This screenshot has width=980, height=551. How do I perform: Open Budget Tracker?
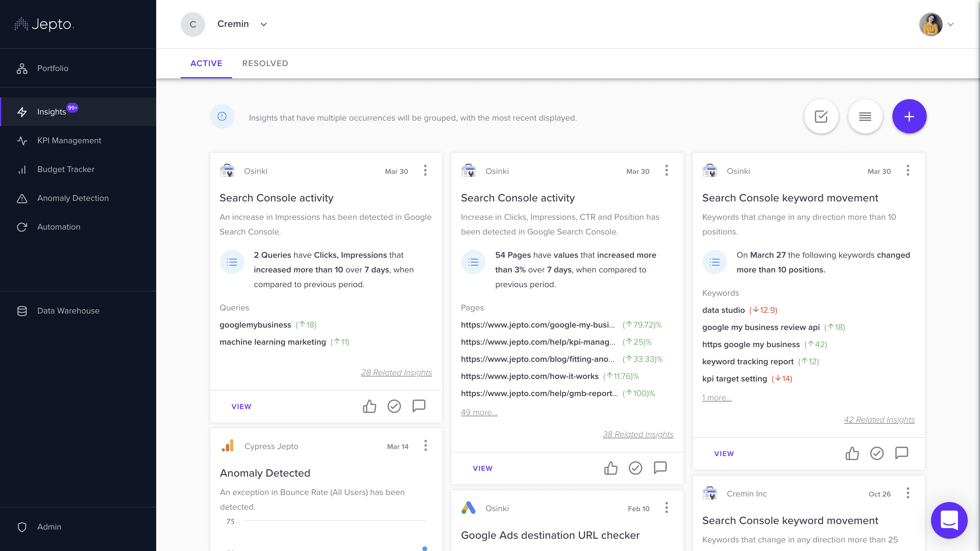(x=78, y=169)
